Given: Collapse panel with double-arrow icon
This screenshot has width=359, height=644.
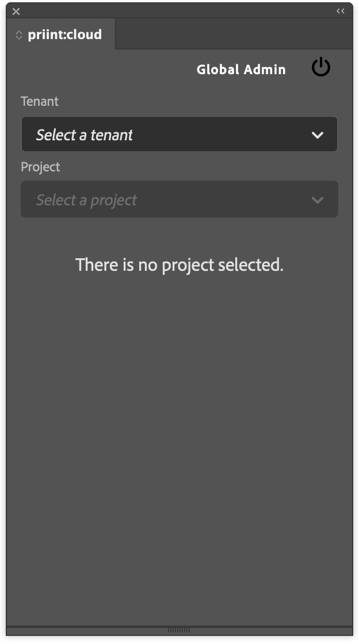Looking at the screenshot, I should [x=341, y=11].
